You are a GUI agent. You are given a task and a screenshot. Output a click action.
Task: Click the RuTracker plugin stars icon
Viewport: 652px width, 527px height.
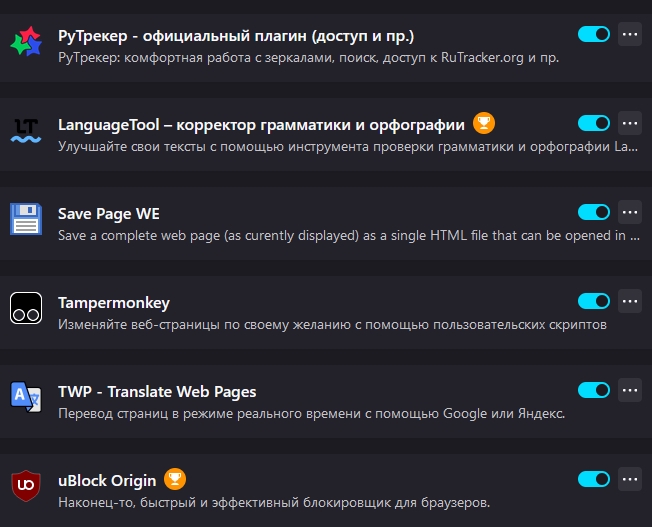26,41
